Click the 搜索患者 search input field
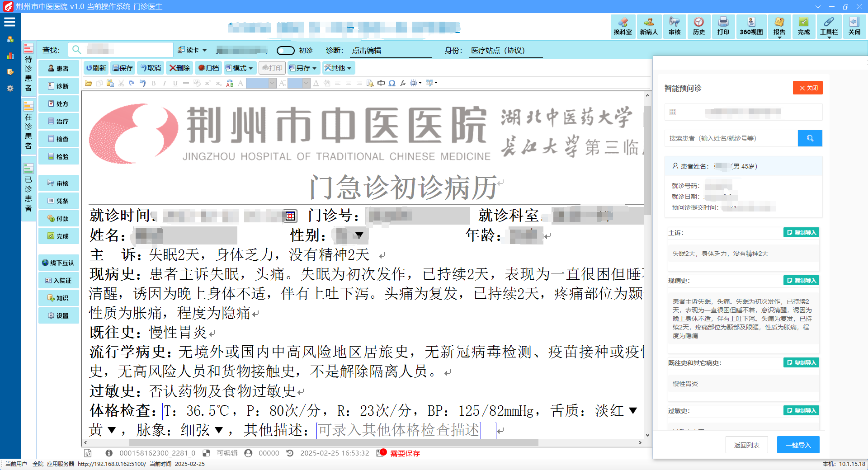The width and height of the screenshot is (868, 470). (x=731, y=138)
